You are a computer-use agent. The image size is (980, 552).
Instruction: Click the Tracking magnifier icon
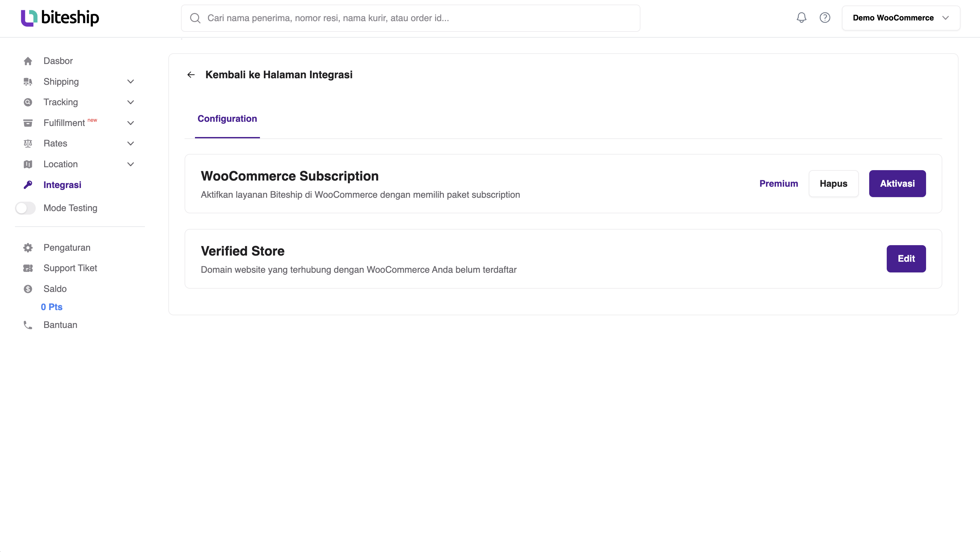[28, 102]
